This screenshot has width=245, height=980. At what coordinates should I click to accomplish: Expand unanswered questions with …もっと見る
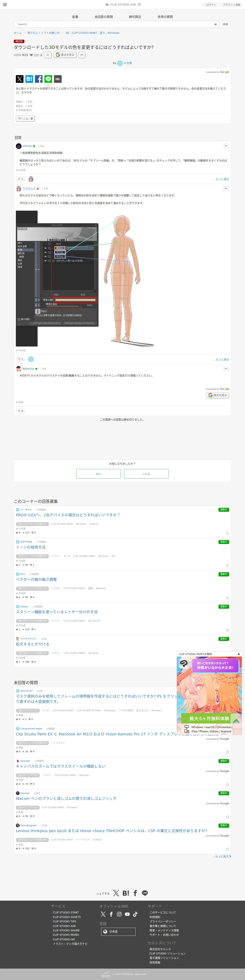[x=221, y=856]
